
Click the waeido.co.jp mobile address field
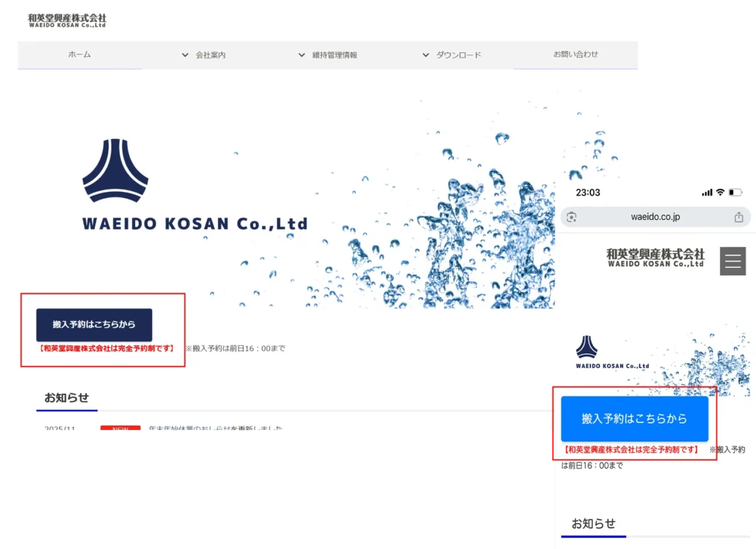655,217
